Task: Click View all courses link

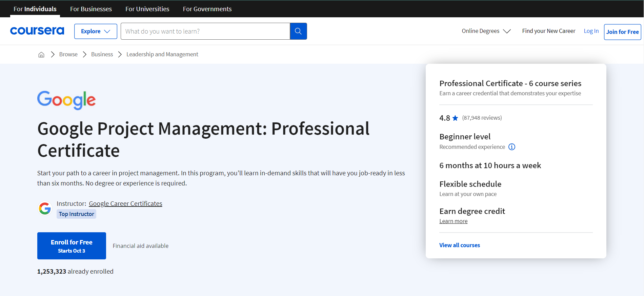Action: click(x=460, y=245)
